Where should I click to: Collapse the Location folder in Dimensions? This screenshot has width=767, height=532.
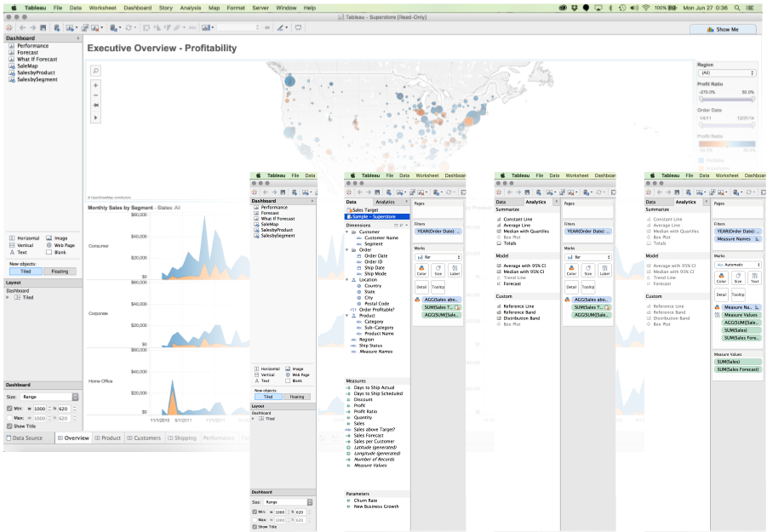click(x=347, y=280)
